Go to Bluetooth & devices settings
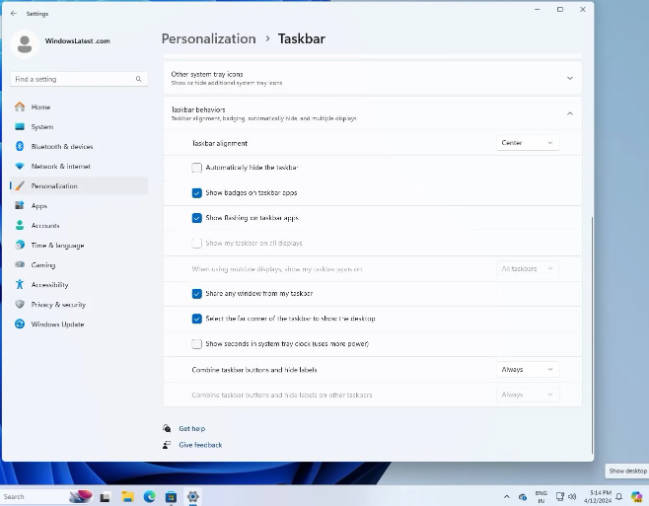This screenshot has width=649, height=506. 79,146
